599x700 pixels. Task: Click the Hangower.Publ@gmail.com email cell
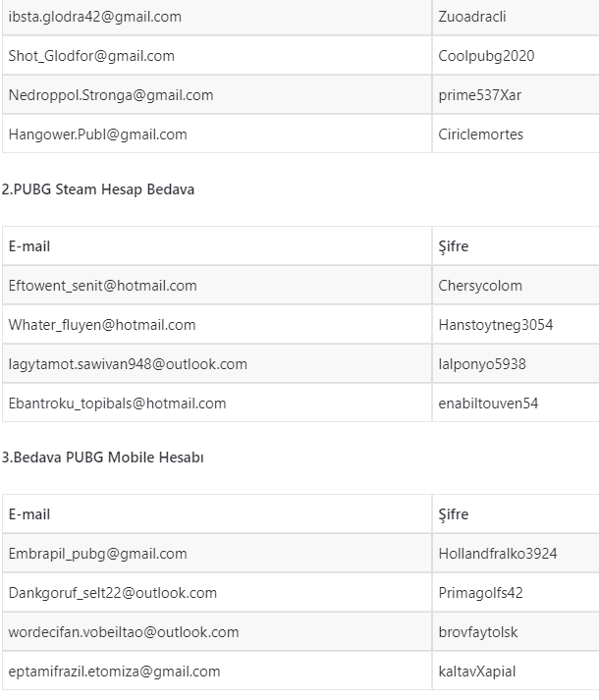(x=97, y=135)
